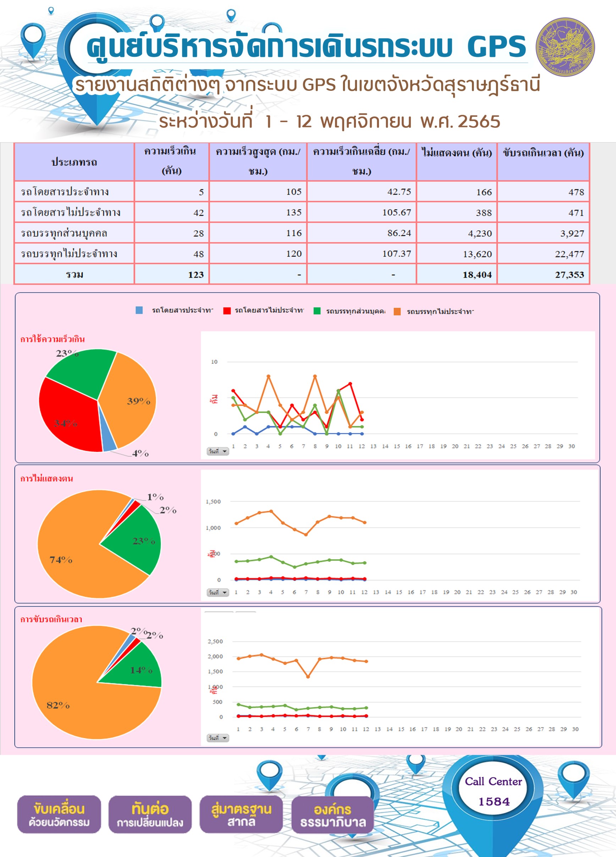Click the ขับรถเกินเวลา (คัน) column header
Screen dimensions: 616x857
[x=544, y=162]
